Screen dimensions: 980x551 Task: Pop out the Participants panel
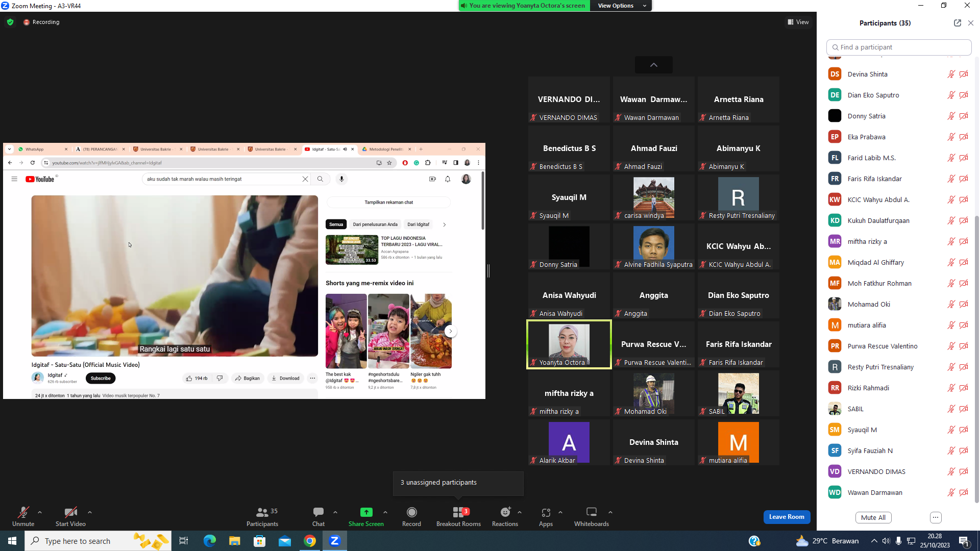(x=958, y=23)
